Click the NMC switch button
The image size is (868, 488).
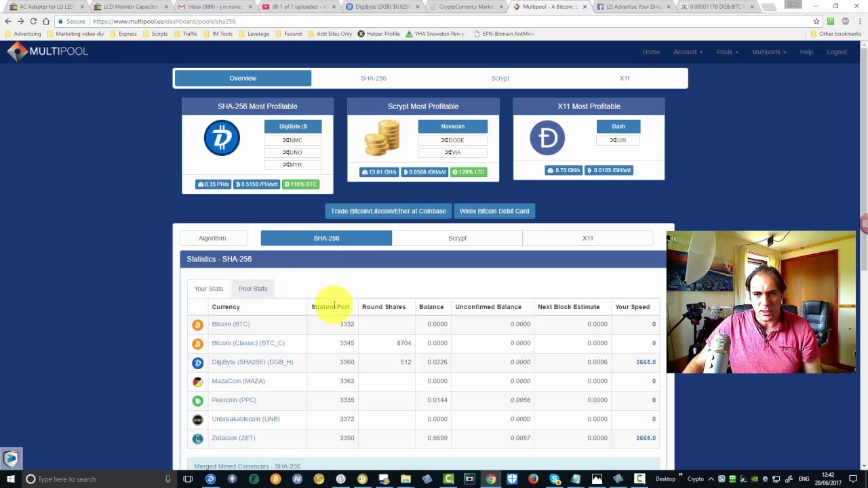[293, 140]
